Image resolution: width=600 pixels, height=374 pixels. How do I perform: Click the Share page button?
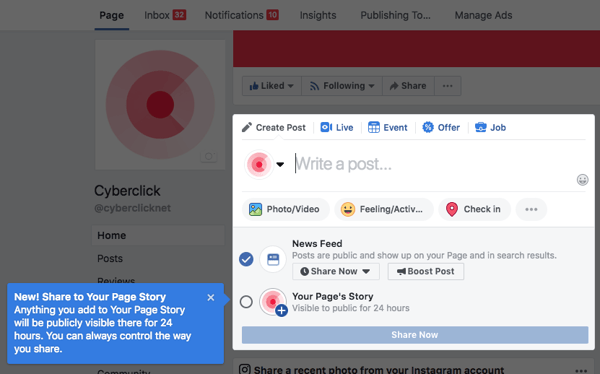point(408,86)
